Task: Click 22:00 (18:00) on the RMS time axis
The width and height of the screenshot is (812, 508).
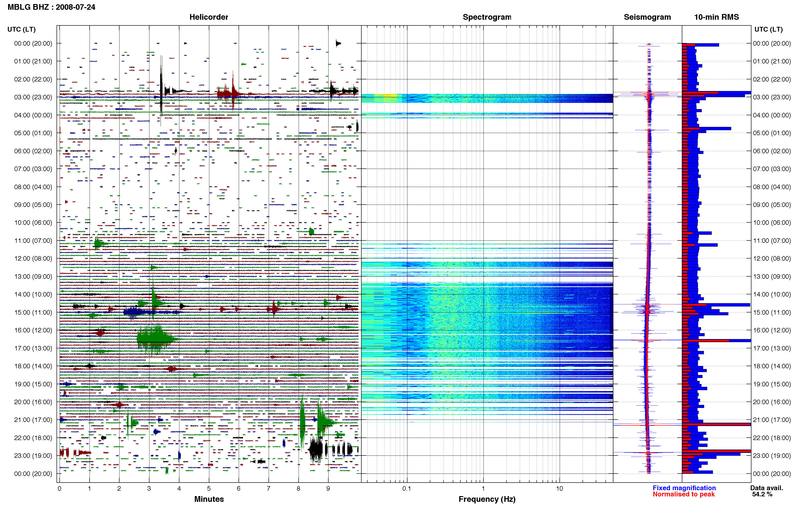Action: pyautogui.click(x=772, y=438)
